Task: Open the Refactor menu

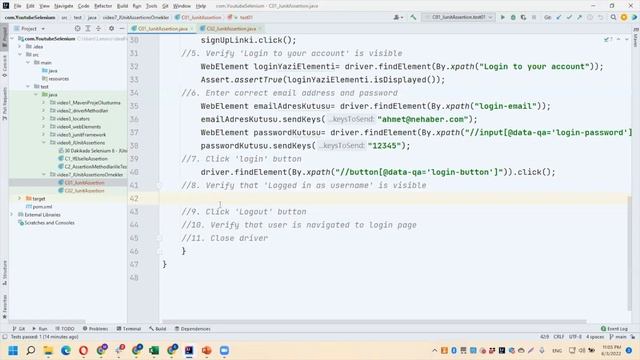Action: click(x=103, y=6)
